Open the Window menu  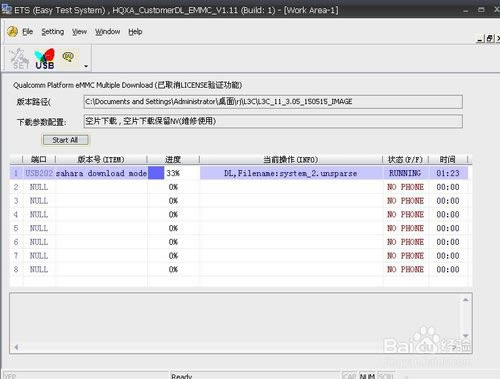pos(107,32)
